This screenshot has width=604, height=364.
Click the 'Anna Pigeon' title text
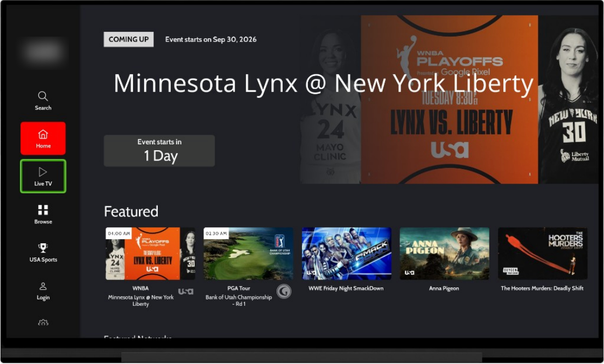444,288
